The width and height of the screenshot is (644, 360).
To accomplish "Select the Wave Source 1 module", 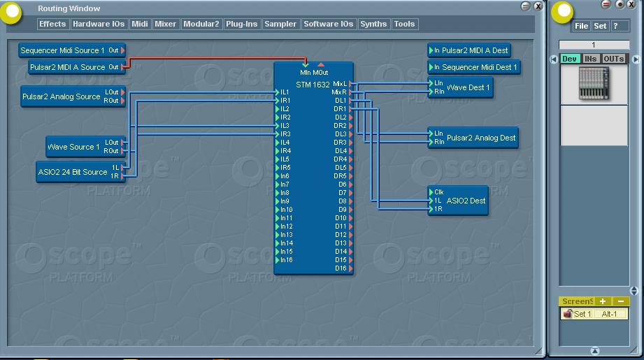I will point(86,147).
